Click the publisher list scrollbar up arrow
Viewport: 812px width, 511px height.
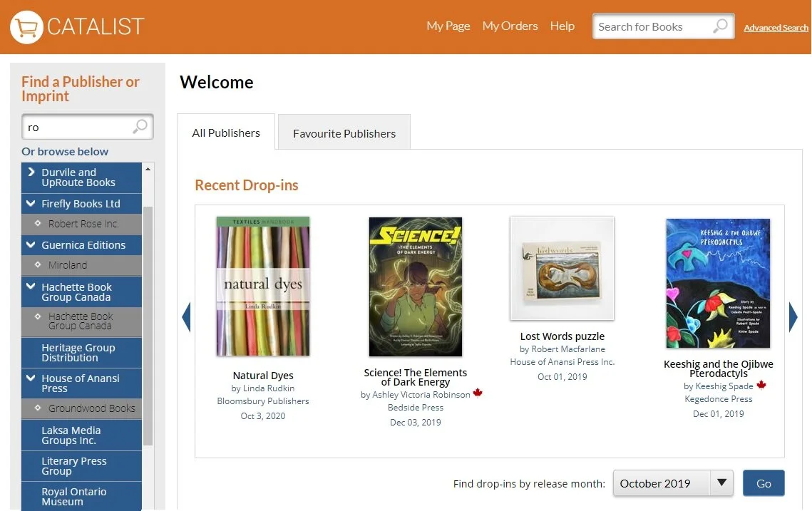[x=148, y=169]
